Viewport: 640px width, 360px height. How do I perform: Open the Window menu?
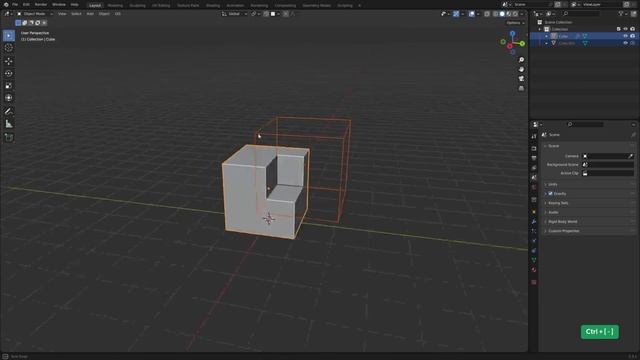point(59,4)
